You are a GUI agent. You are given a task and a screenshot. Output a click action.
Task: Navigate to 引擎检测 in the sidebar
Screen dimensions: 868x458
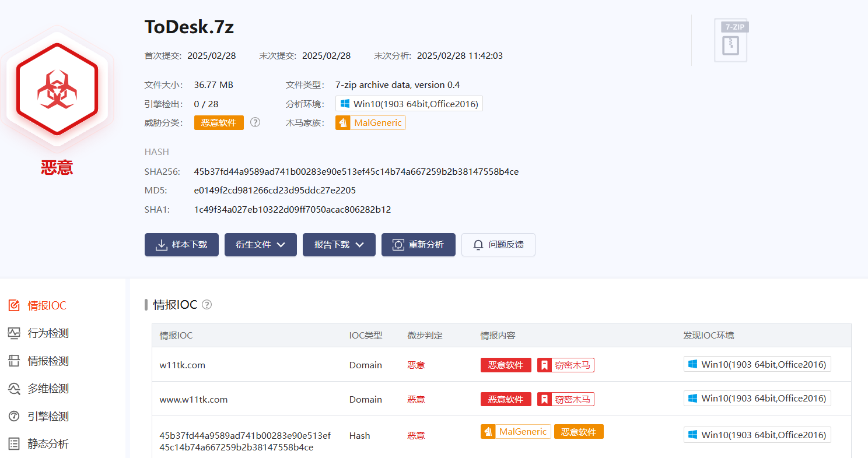(x=48, y=416)
